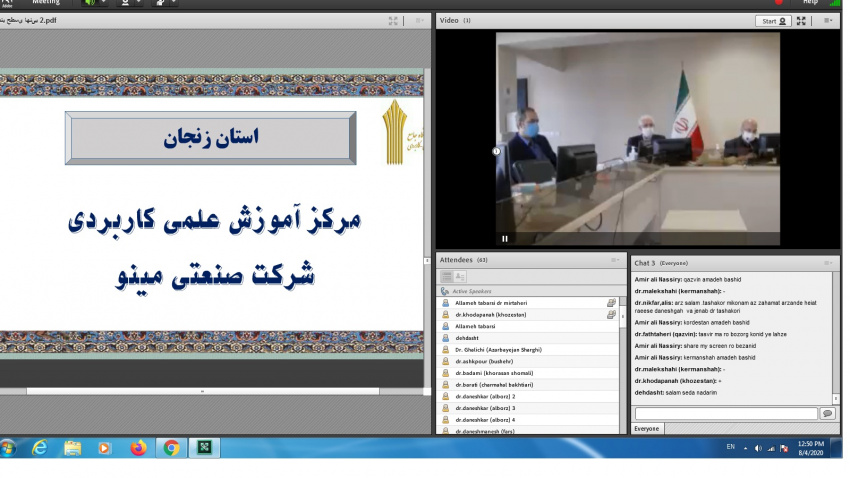The image size is (850, 478).
Task: Select the Everyone chat tab
Action: click(x=646, y=428)
